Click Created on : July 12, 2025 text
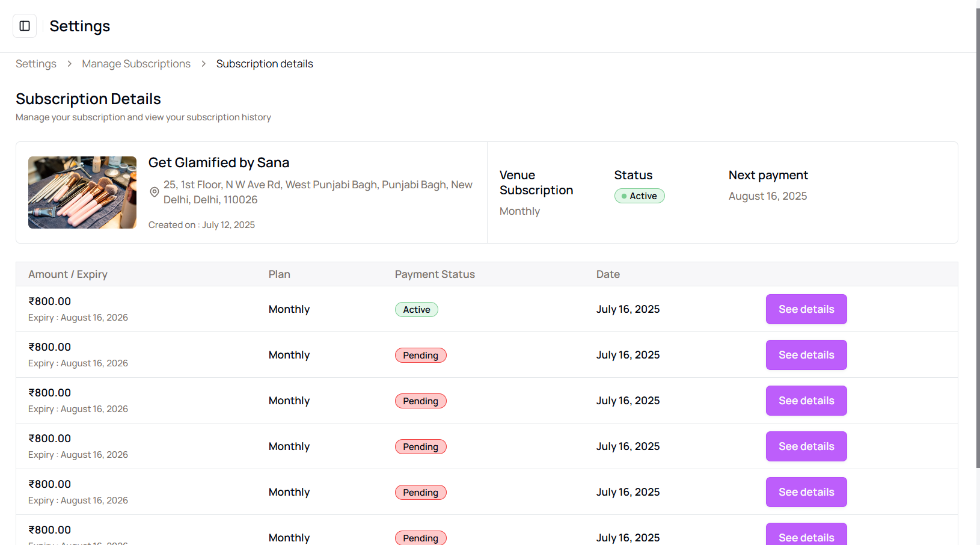 pyautogui.click(x=201, y=225)
